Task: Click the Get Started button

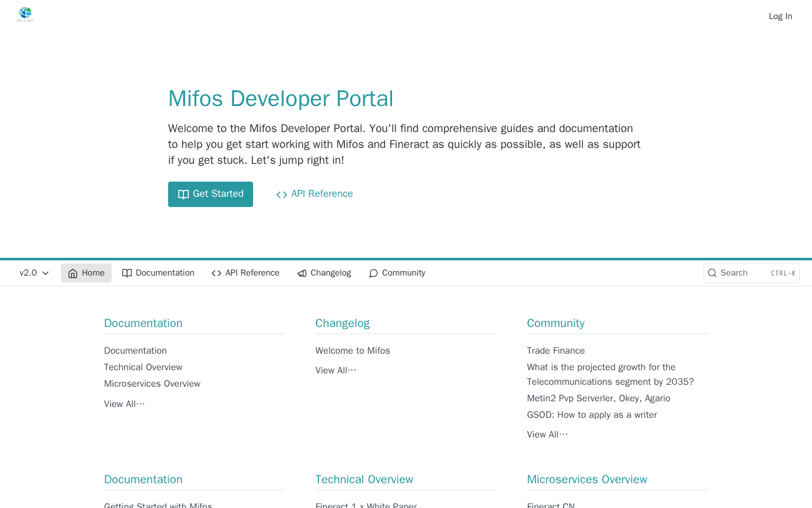Action: click(x=211, y=194)
